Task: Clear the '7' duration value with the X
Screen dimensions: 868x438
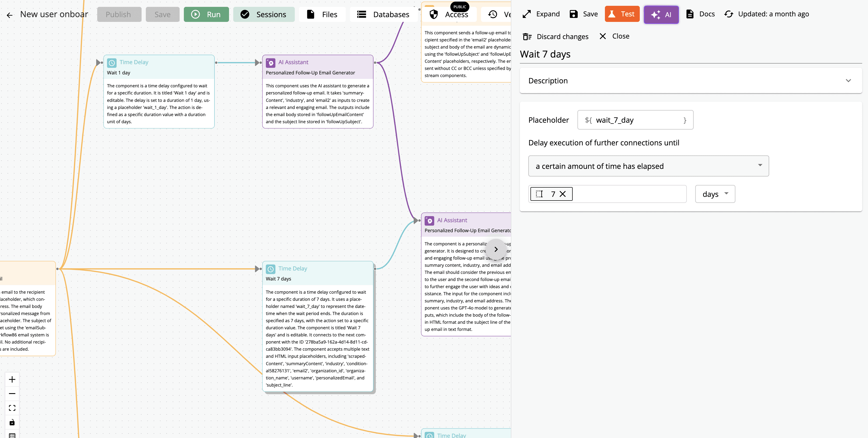Action: [x=563, y=194]
